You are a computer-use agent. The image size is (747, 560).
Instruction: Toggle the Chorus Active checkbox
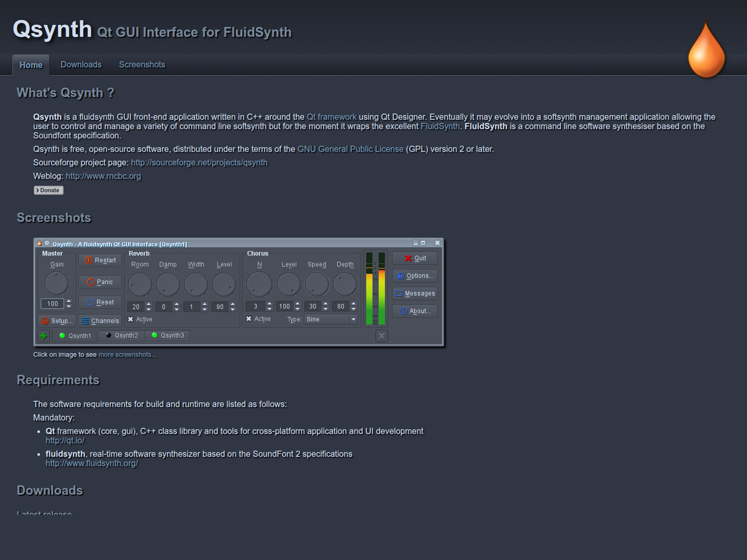(258, 319)
